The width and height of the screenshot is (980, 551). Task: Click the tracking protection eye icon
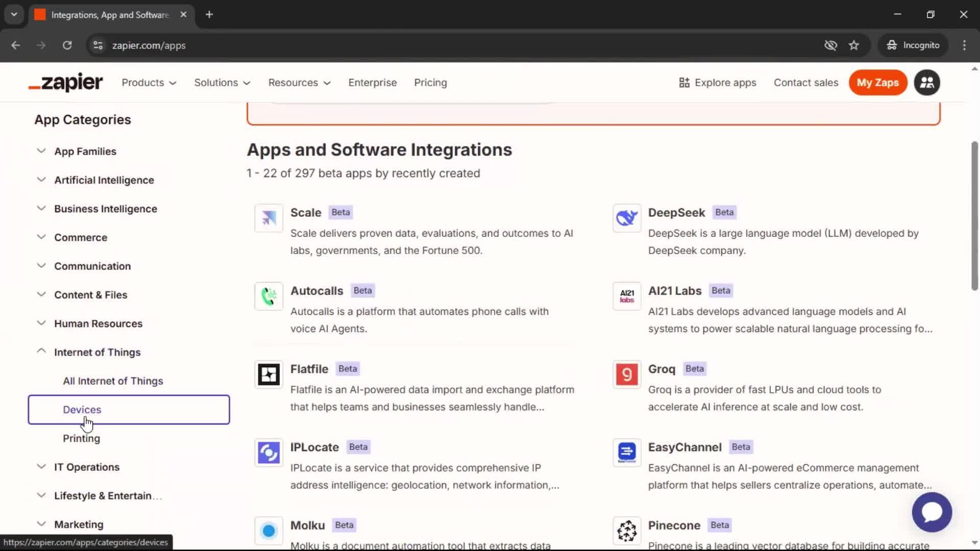[830, 45]
